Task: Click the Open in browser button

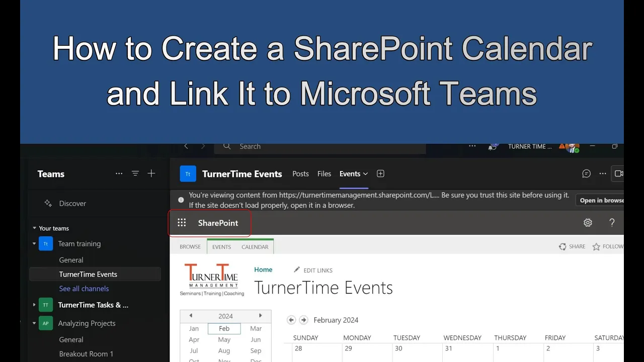Action: [x=600, y=200]
